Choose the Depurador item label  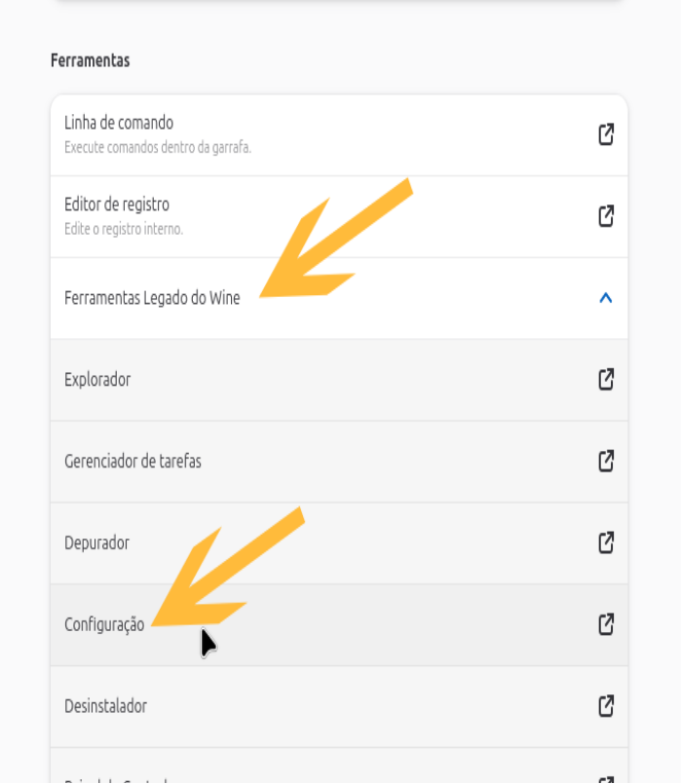point(96,542)
